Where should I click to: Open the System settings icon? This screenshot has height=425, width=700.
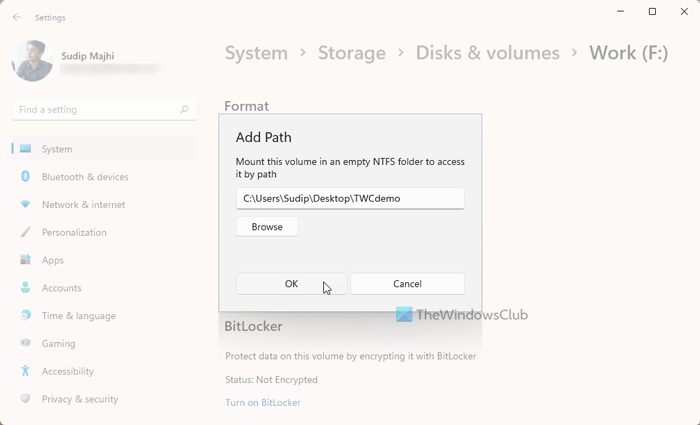(26, 149)
